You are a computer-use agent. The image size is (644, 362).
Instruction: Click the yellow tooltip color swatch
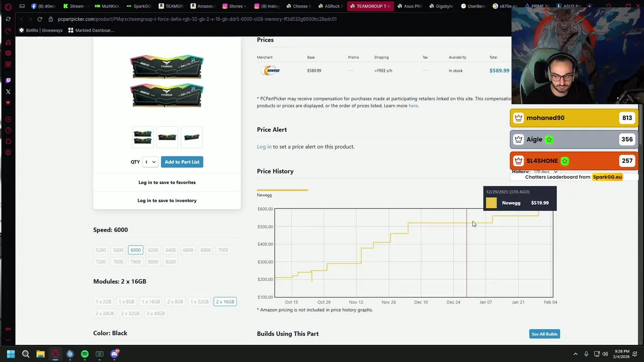pos(491,203)
